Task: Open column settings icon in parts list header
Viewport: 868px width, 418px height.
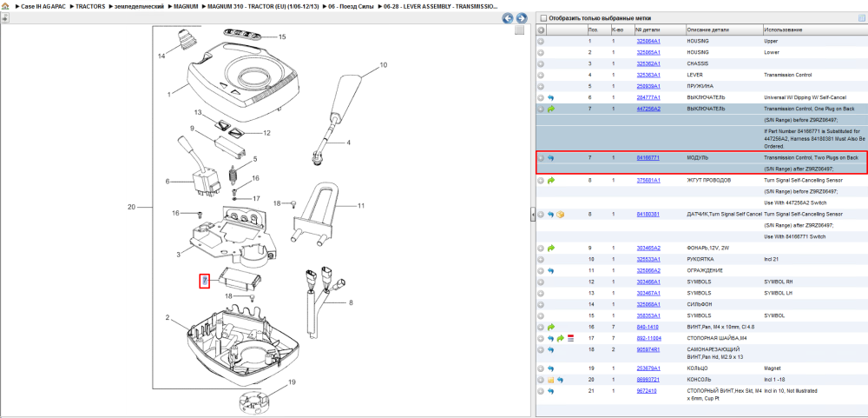Action: coord(861,17)
